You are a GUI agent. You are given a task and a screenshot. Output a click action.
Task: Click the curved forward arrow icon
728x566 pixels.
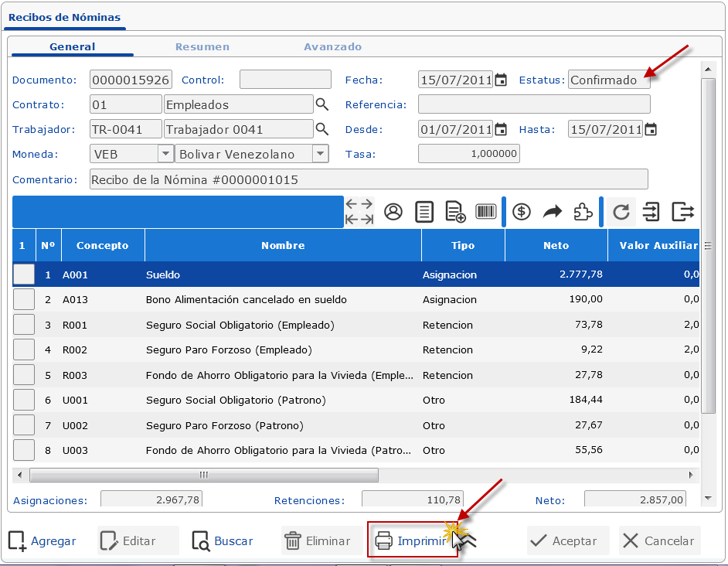point(552,212)
